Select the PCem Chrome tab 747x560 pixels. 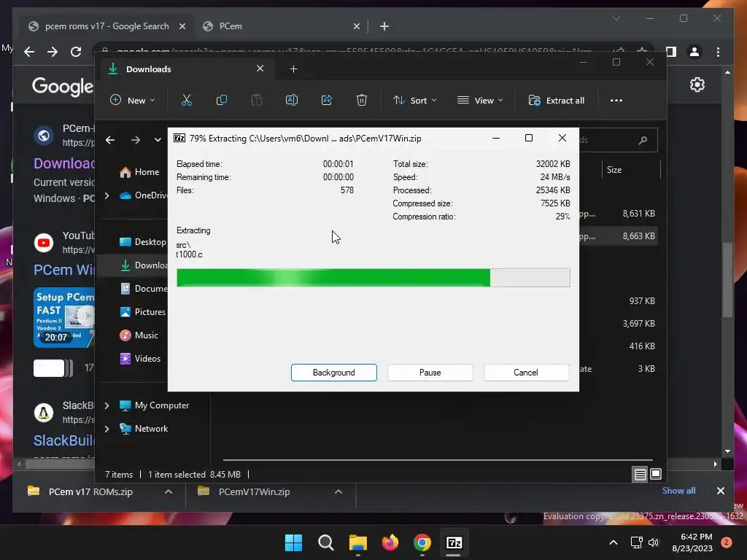pos(281,26)
